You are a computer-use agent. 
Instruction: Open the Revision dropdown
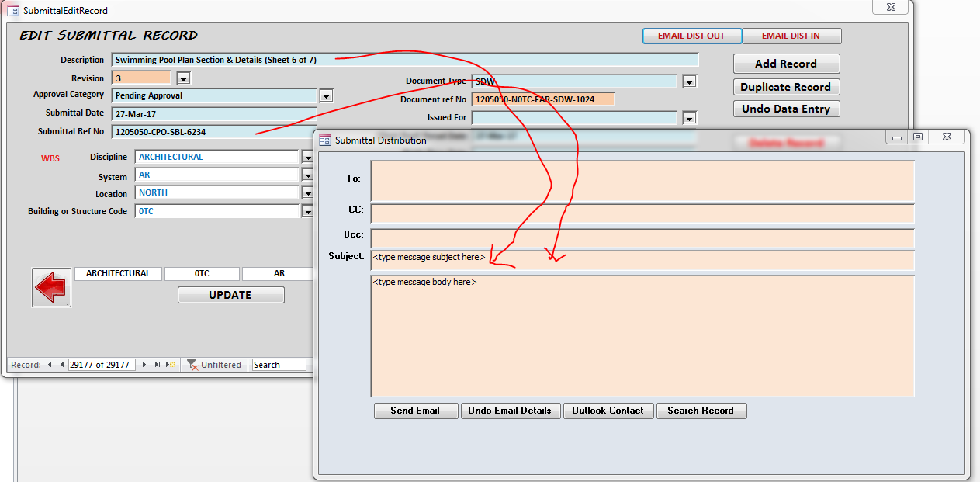coord(183,78)
